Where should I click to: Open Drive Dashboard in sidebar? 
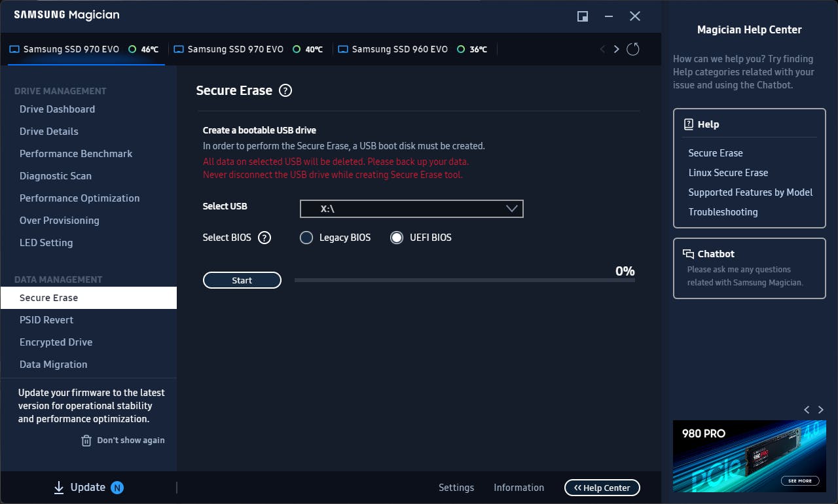pos(57,109)
